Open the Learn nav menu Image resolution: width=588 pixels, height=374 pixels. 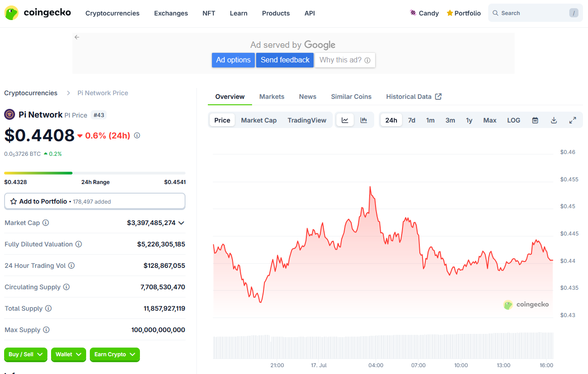click(238, 13)
